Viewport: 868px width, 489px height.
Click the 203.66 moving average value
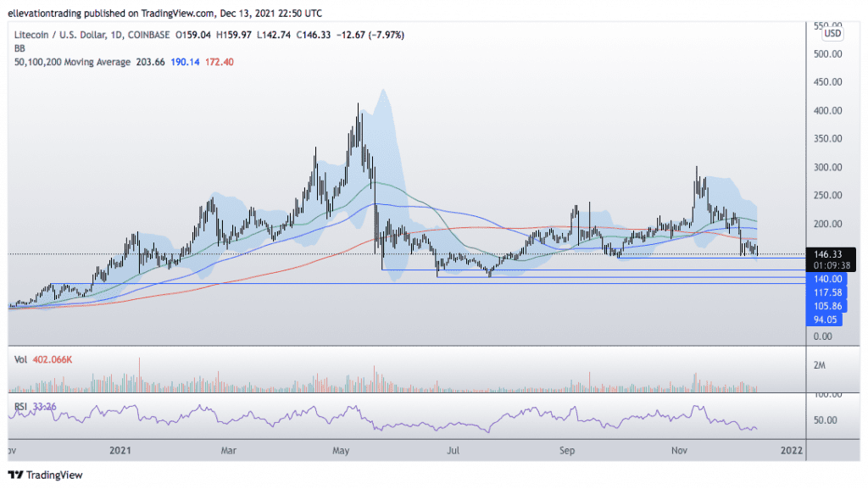pyautogui.click(x=151, y=62)
